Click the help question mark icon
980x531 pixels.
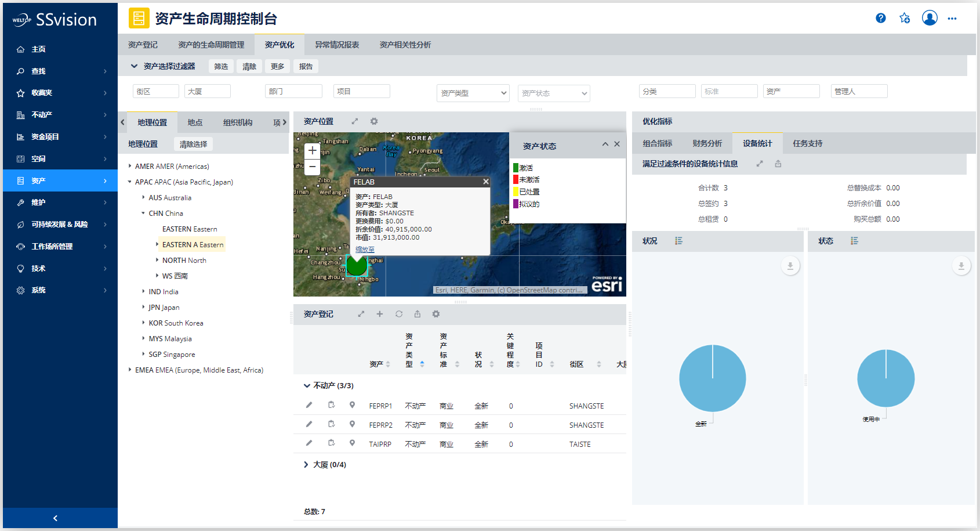[x=880, y=18]
